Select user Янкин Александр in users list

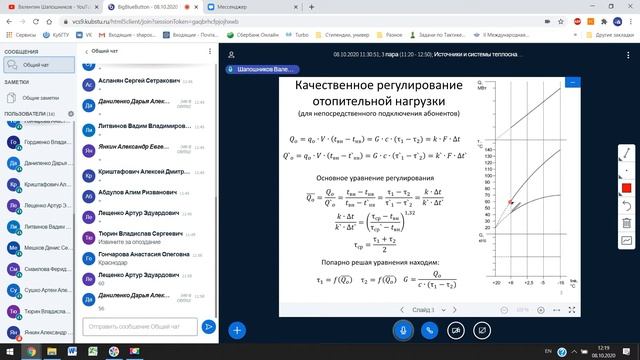(x=39, y=332)
